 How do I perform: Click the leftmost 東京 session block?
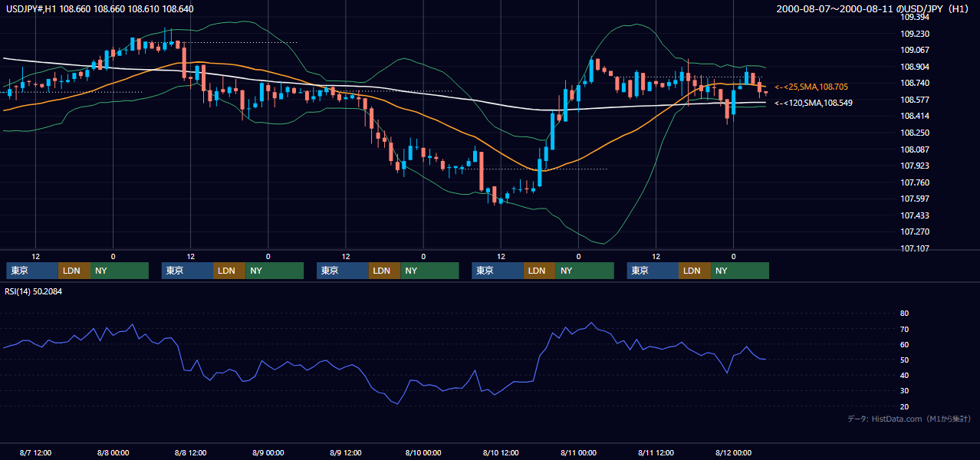32,271
